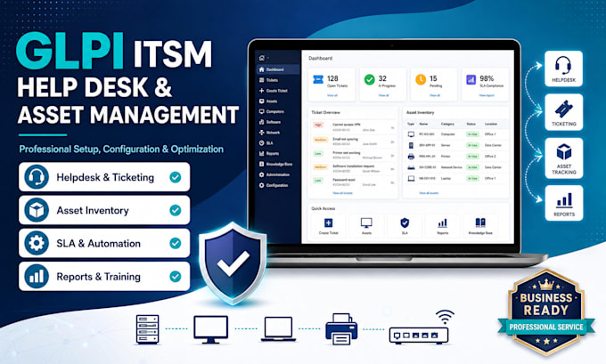Click the laptop icon in the Laptop asset row
The image size is (606, 364).
click(411, 178)
